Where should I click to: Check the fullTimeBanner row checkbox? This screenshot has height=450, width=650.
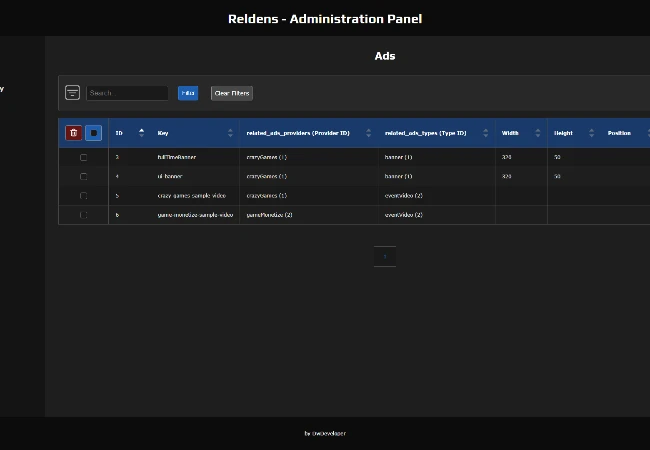tap(83, 157)
